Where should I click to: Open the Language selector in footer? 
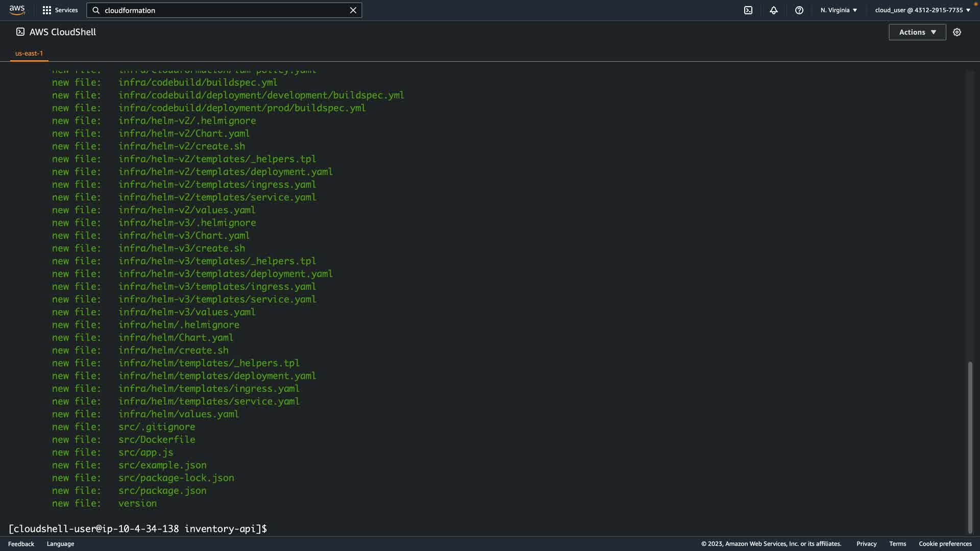tap(60, 544)
